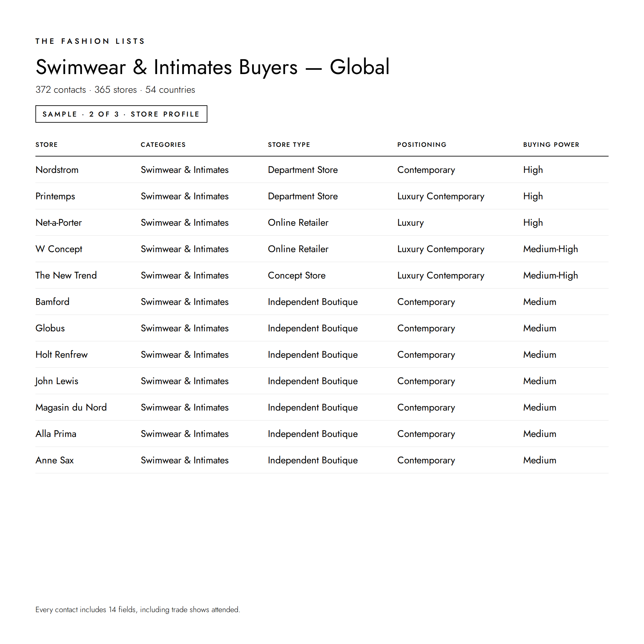Click the BUYING POWER column header
This screenshot has width=644, height=644.
[551, 145]
